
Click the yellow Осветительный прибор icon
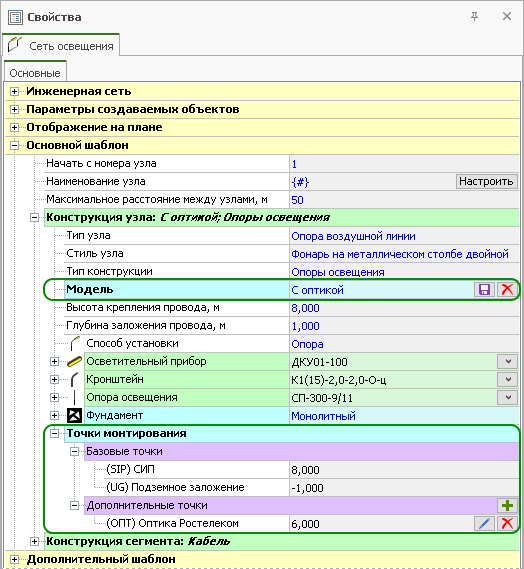point(74,361)
